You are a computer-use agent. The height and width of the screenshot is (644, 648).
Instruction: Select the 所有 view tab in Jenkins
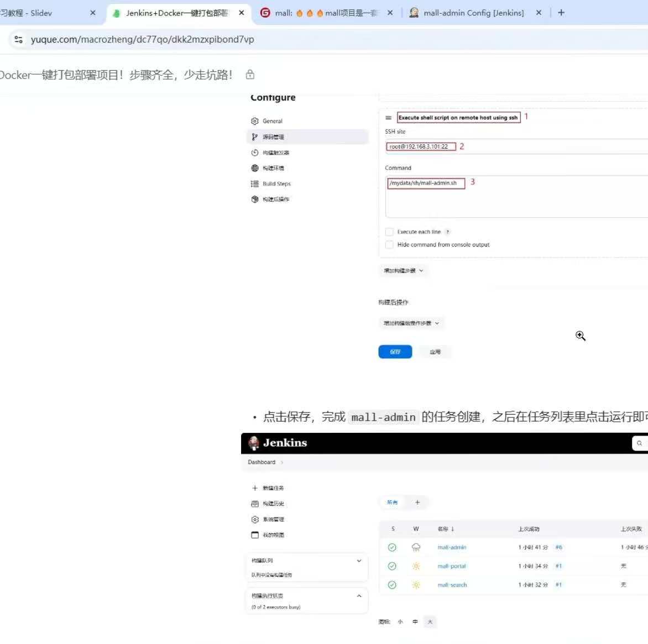(x=392, y=502)
